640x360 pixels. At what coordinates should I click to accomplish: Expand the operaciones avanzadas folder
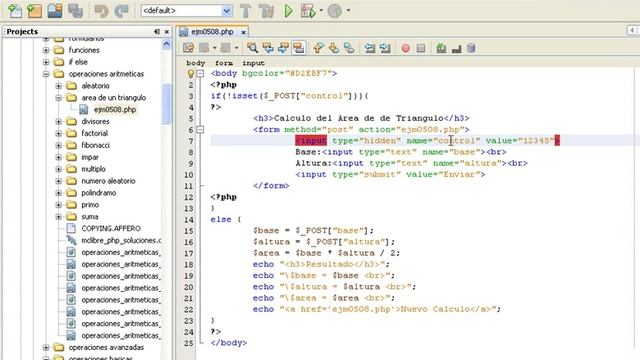coord(46,347)
